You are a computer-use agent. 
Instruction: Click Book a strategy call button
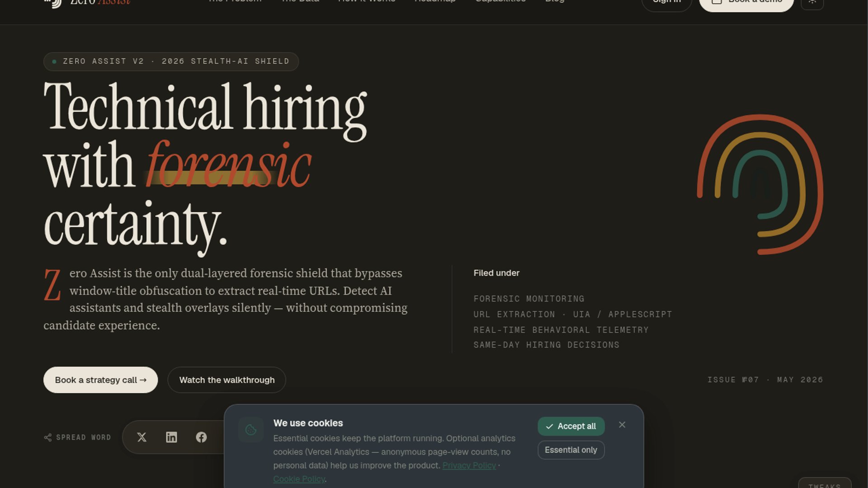coord(100,380)
